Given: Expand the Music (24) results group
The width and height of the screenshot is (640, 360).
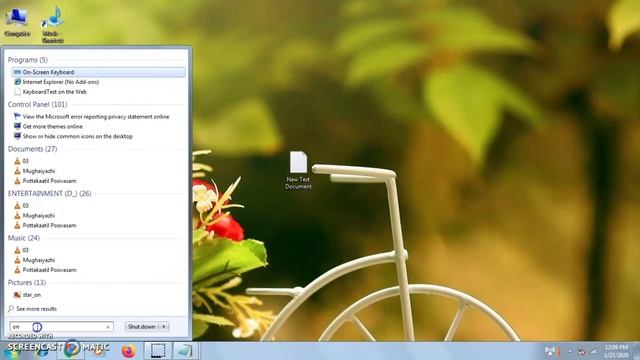Looking at the screenshot, I should (x=24, y=238).
